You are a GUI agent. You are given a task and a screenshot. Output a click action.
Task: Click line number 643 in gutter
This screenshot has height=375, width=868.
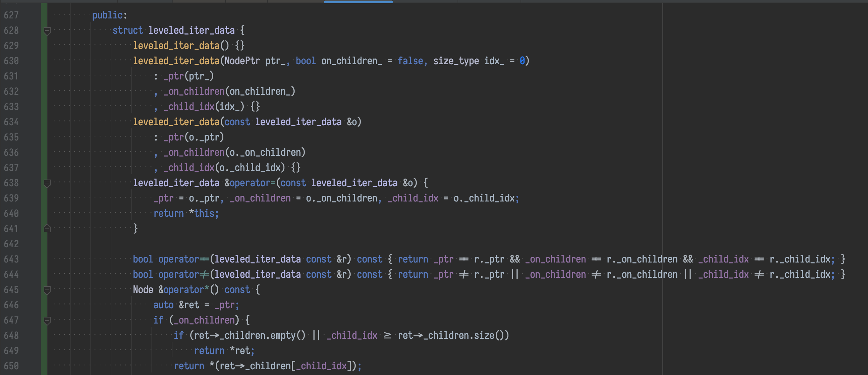click(11, 259)
